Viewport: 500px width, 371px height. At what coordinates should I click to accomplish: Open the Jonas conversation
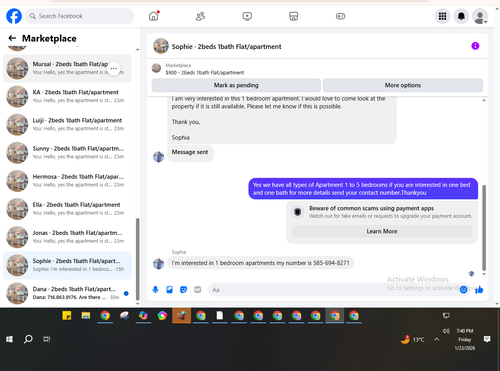point(67,237)
